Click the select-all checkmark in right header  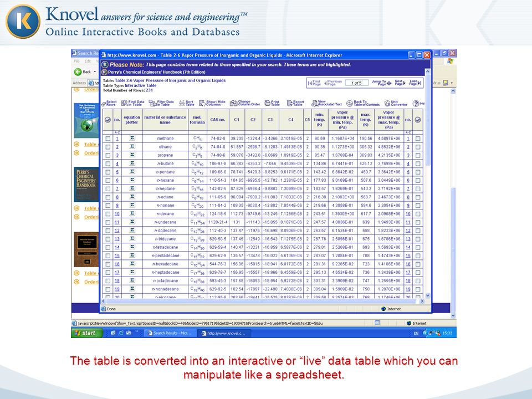coord(418,120)
